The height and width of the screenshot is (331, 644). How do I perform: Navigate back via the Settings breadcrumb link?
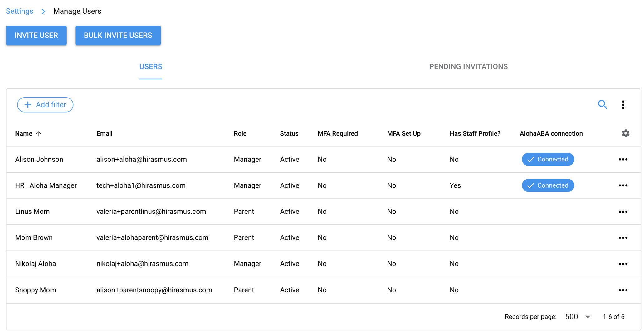click(x=19, y=11)
